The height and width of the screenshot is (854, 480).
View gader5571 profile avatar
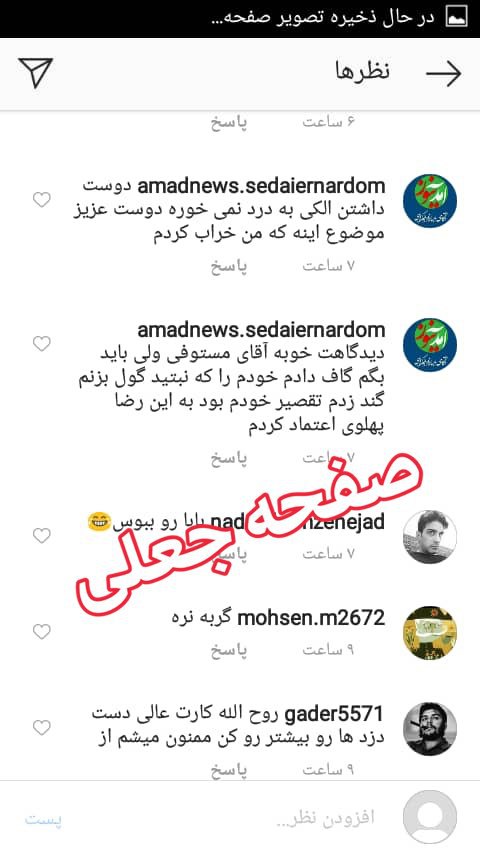[430, 729]
